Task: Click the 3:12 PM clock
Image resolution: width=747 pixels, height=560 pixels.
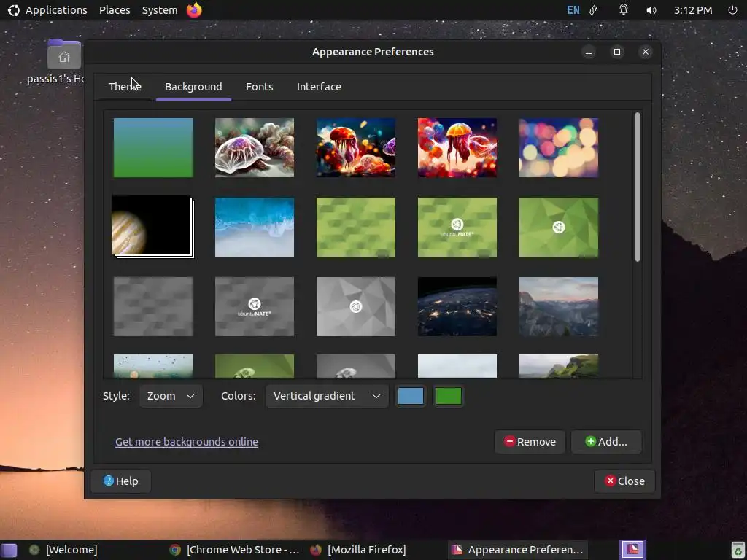Action: point(693,10)
